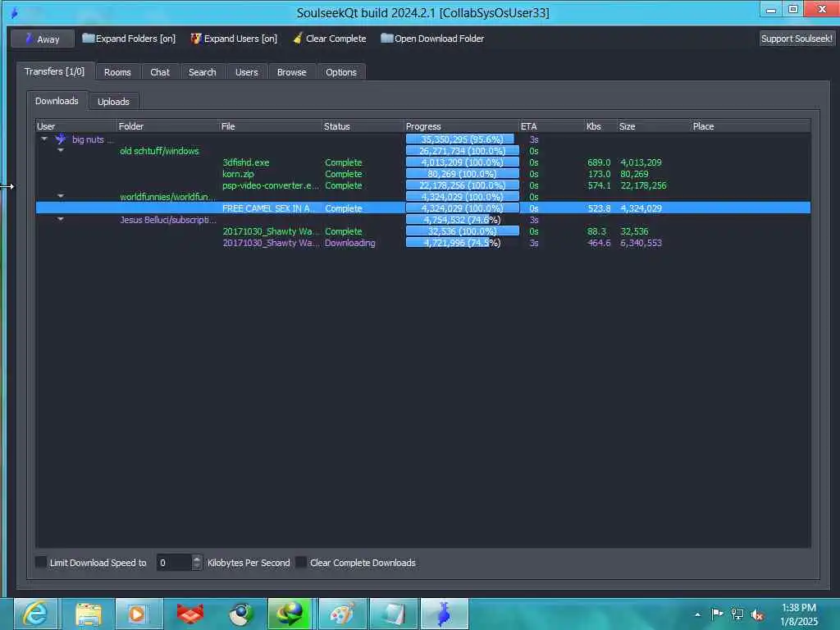Open the Chat tab
The width and height of the screenshot is (840, 630).
(160, 72)
